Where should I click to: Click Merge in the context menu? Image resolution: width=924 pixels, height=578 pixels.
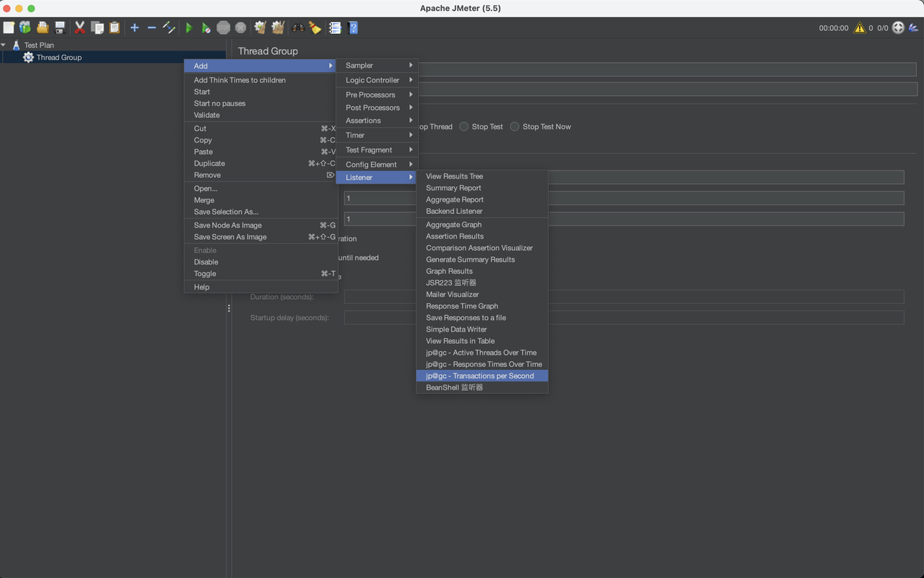tap(261, 200)
